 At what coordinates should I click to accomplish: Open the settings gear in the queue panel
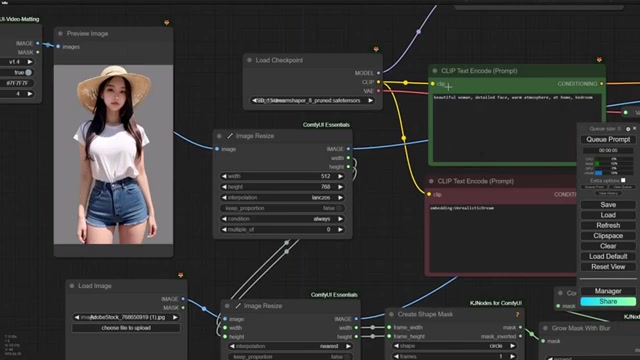(628, 129)
